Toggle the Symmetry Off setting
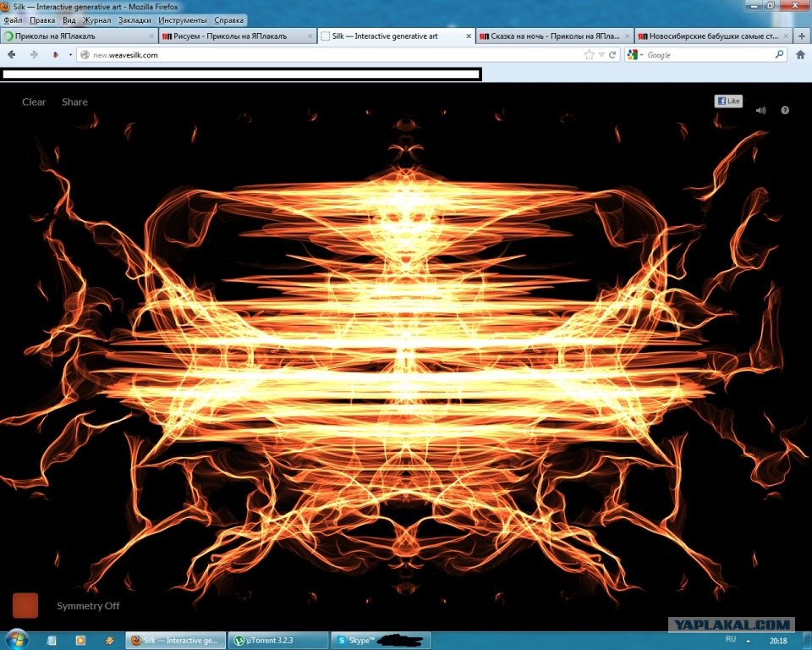812x650 pixels. pyautogui.click(x=88, y=606)
